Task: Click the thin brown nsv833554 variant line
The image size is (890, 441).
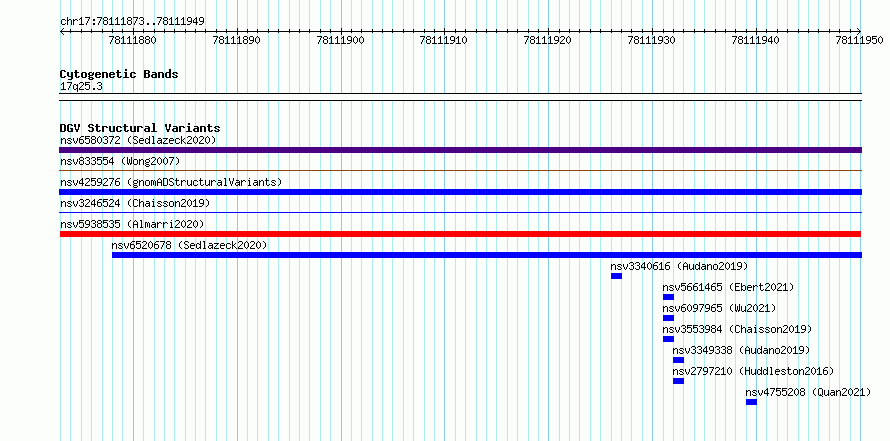Action: 460,170
